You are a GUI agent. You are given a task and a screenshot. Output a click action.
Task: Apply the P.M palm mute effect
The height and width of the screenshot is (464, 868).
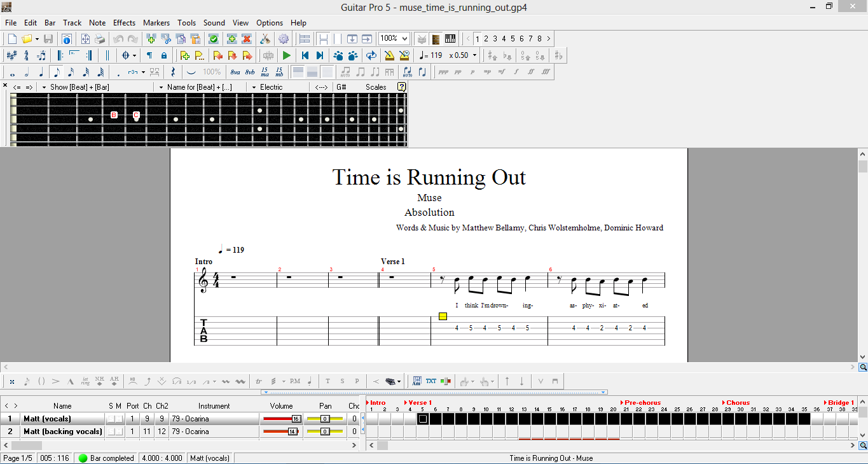[x=294, y=381]
